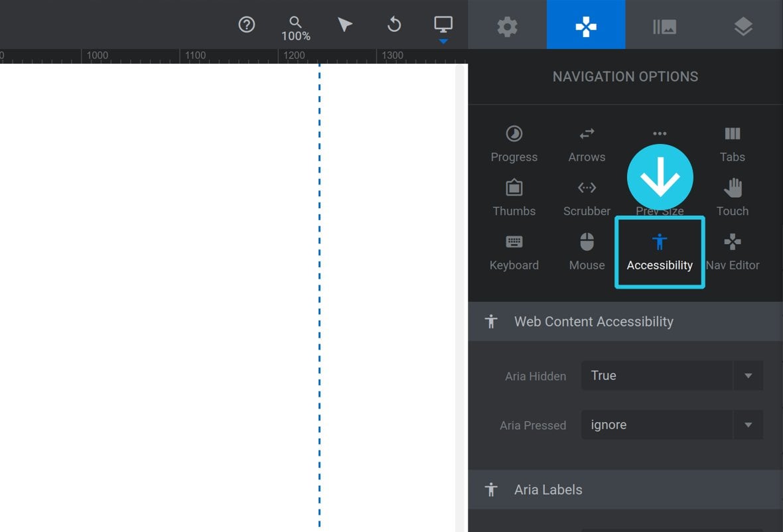Open Touch navigation settings
This screenshot has width=783, height=532.
(733, 198)
